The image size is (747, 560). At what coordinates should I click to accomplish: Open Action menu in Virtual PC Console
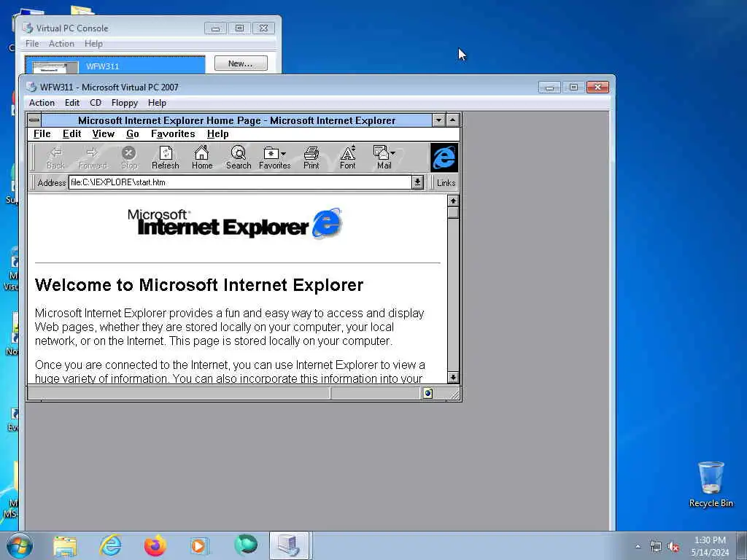(x=61, y=44)
